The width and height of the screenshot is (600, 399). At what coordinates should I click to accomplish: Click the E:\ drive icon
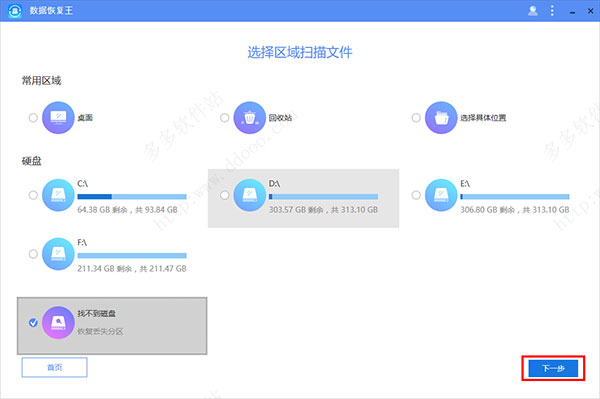tap(441, 195)
